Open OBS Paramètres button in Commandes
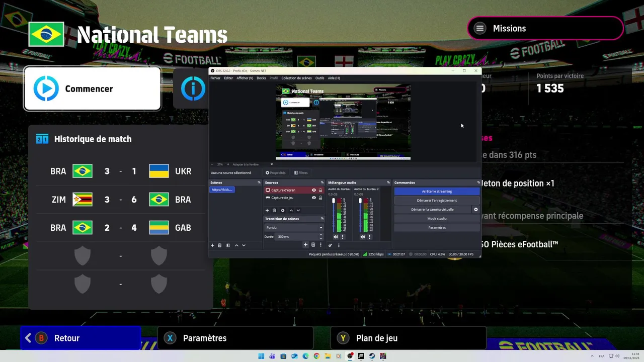 tap(437, 228)
